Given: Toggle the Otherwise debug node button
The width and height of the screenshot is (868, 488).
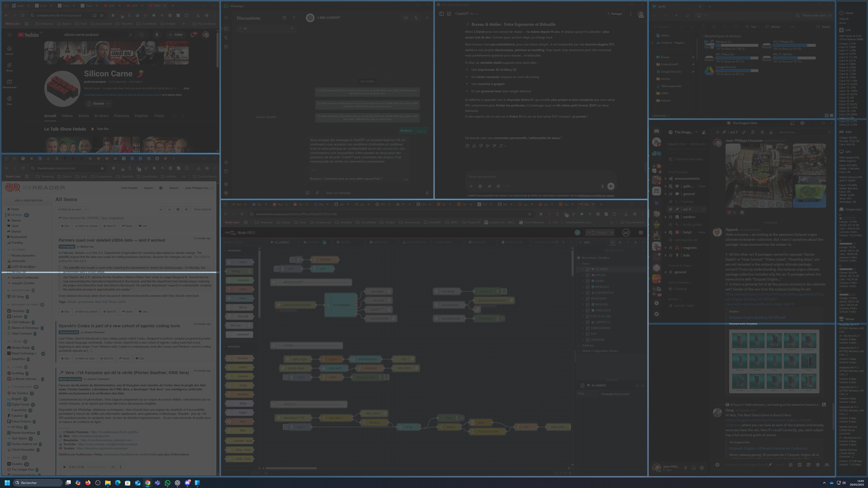Looking at the screenshot, I should (x=502, y=318).
